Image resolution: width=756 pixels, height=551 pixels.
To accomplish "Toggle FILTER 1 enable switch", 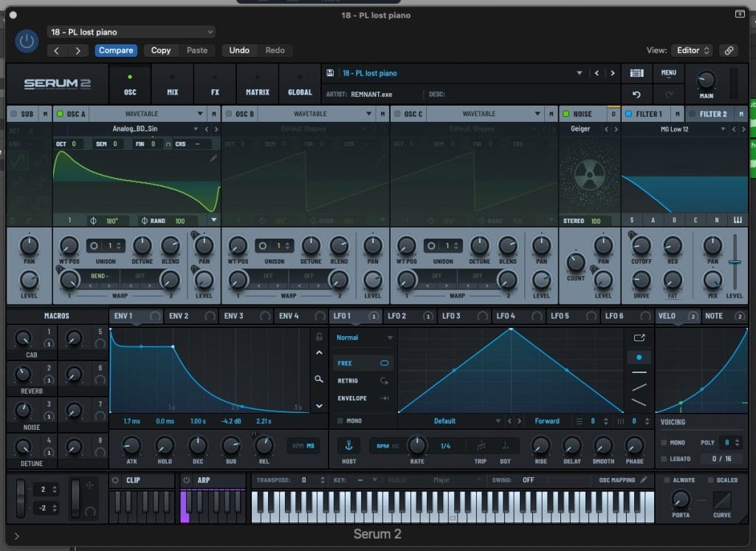I will pyautogui.click(x=629, y=114).
